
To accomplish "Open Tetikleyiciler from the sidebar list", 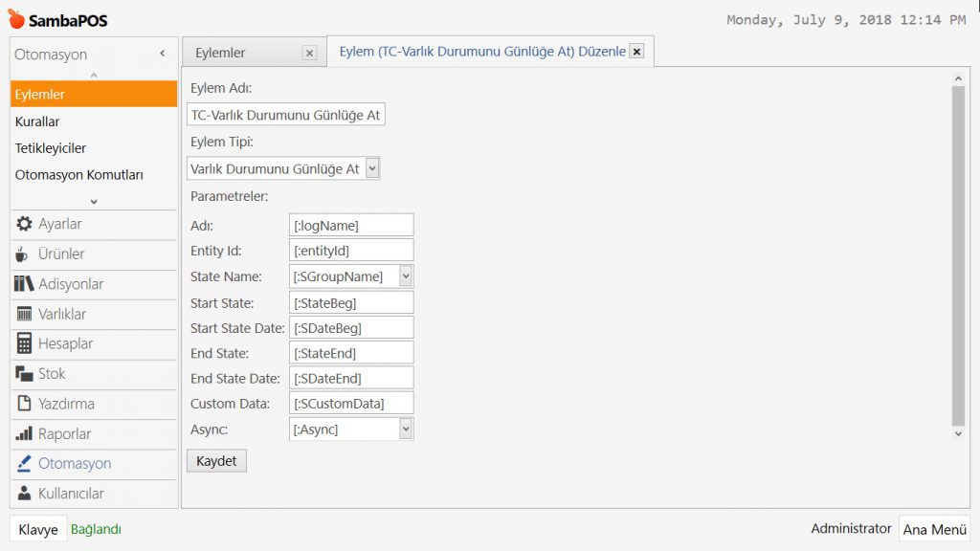I will 50,148.
